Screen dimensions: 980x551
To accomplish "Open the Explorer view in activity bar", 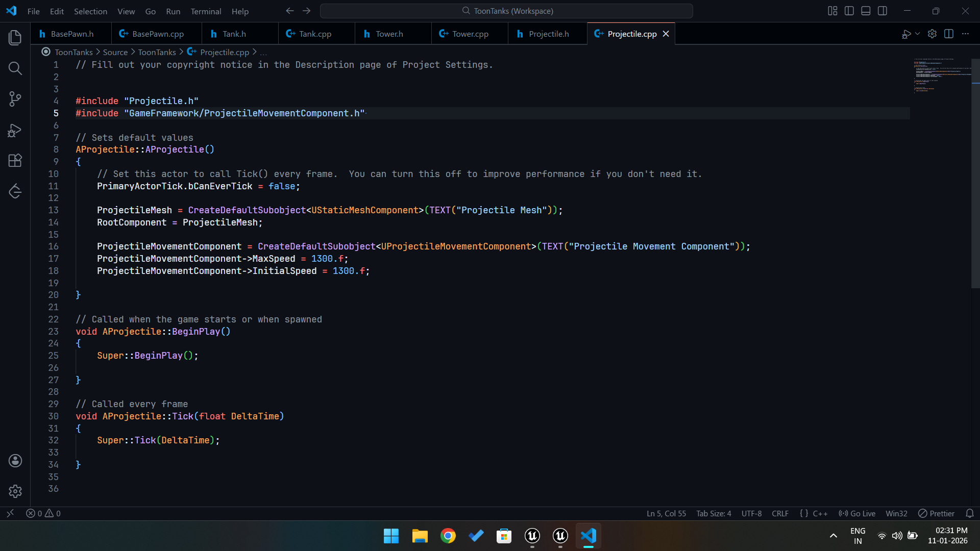I will pos(15,37).
